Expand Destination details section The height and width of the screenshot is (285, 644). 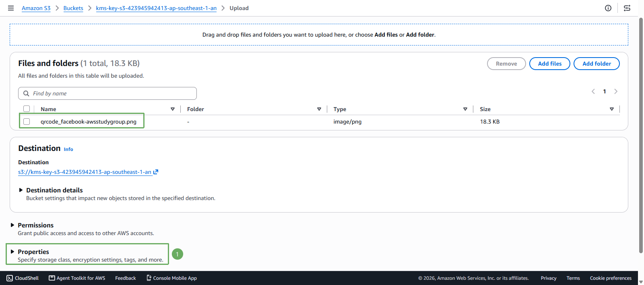[x=21, y=190]
